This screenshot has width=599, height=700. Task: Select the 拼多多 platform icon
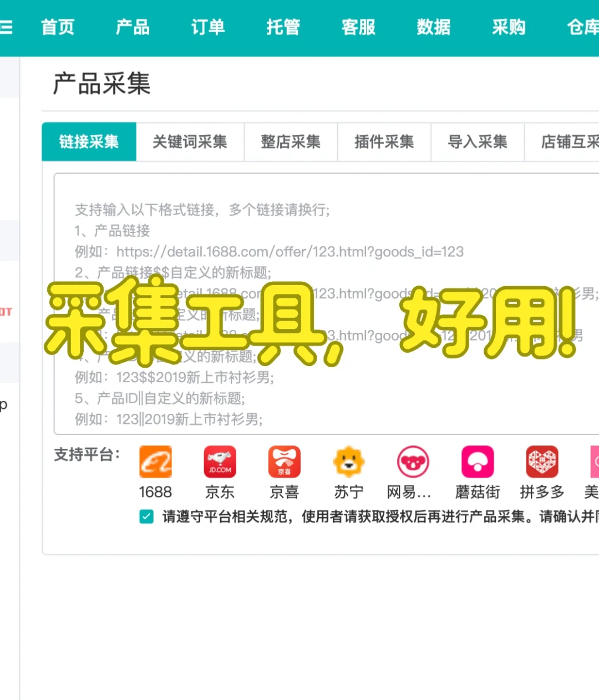542,461
